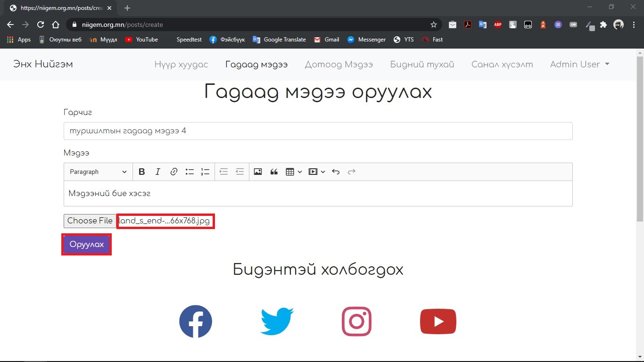Add a block quote in the editor
This screenshot has height=362, width=644.
pos(274,172)
